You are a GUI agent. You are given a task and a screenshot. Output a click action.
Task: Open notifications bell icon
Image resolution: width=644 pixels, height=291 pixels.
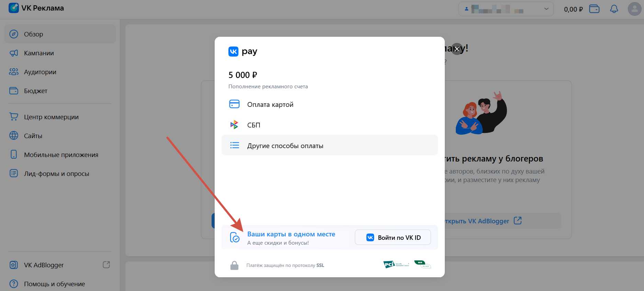tap(614, 9)
